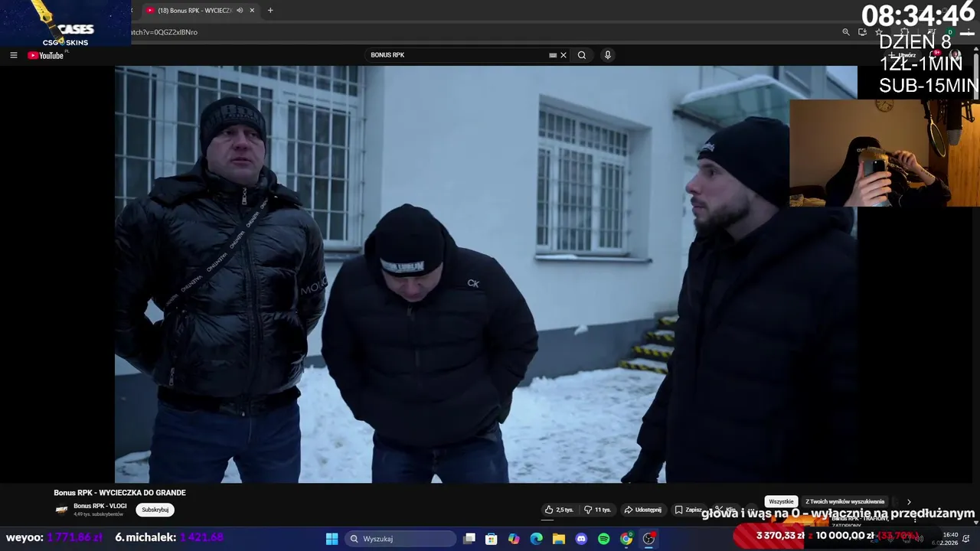Open Discord from the taskbar
This screenshot has height=551, width=980.
[581, 539]
